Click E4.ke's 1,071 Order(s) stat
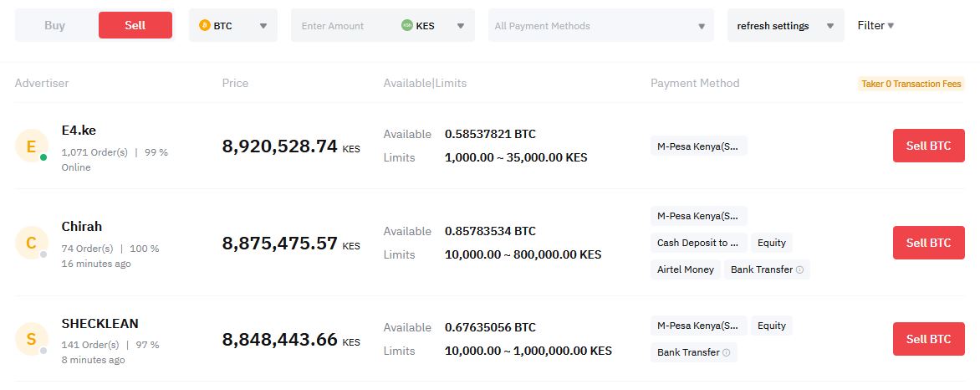Viewport: 980px width, 390px height. (x=94, y=152)
